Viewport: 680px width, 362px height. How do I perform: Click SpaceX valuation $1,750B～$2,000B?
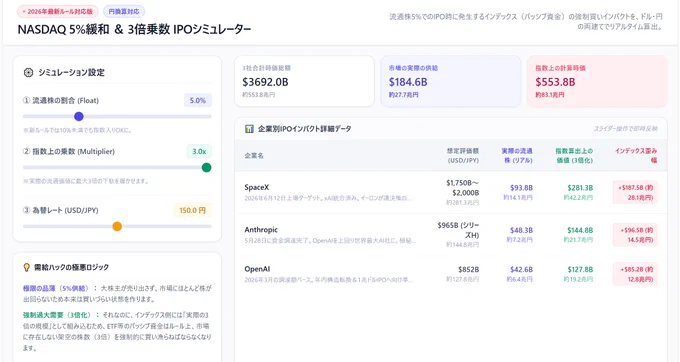coord(462,188)
